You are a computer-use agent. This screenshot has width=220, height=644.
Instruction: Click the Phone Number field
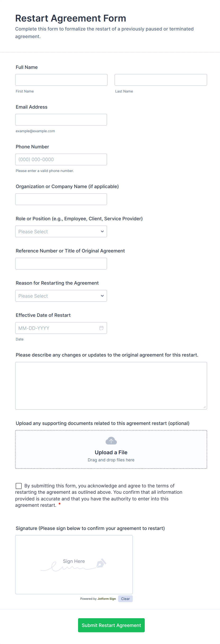tap(61, 159)
